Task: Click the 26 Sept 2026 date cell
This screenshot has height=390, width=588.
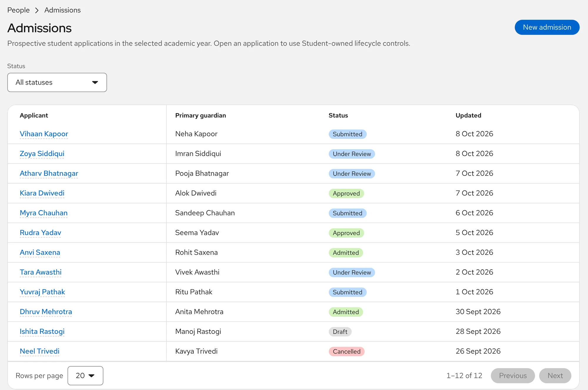Action: (x=478, y=351)
